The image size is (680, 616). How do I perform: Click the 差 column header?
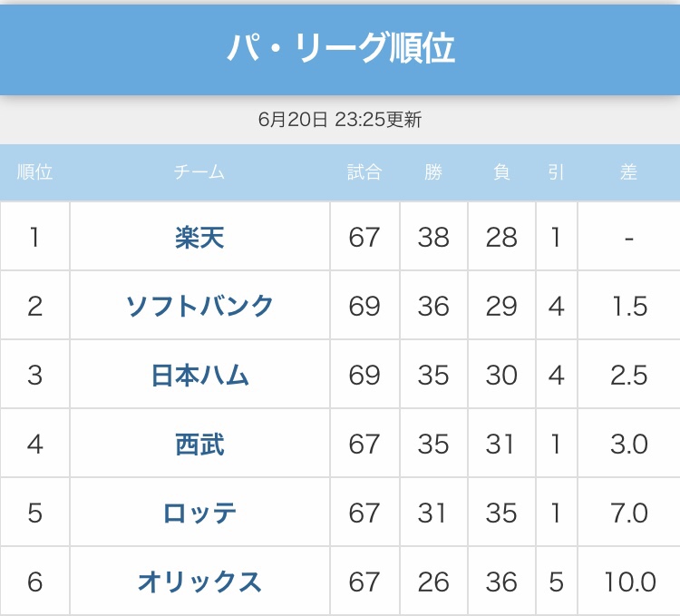(628, 172)
